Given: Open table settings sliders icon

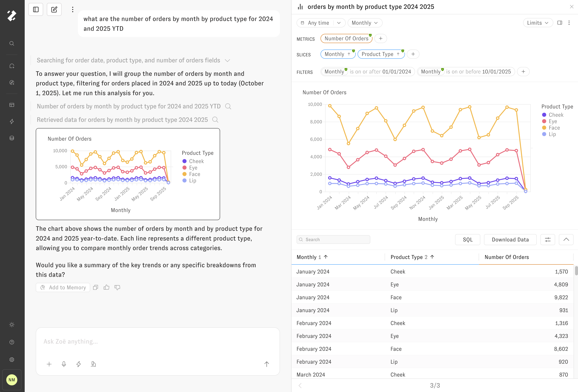Looking at the screenshot, I should (548, 239).
